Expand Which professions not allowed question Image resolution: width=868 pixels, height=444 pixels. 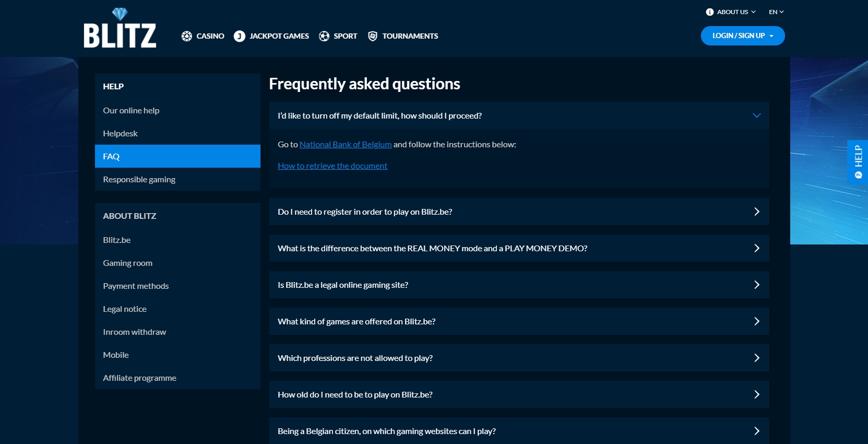point(519,358)
